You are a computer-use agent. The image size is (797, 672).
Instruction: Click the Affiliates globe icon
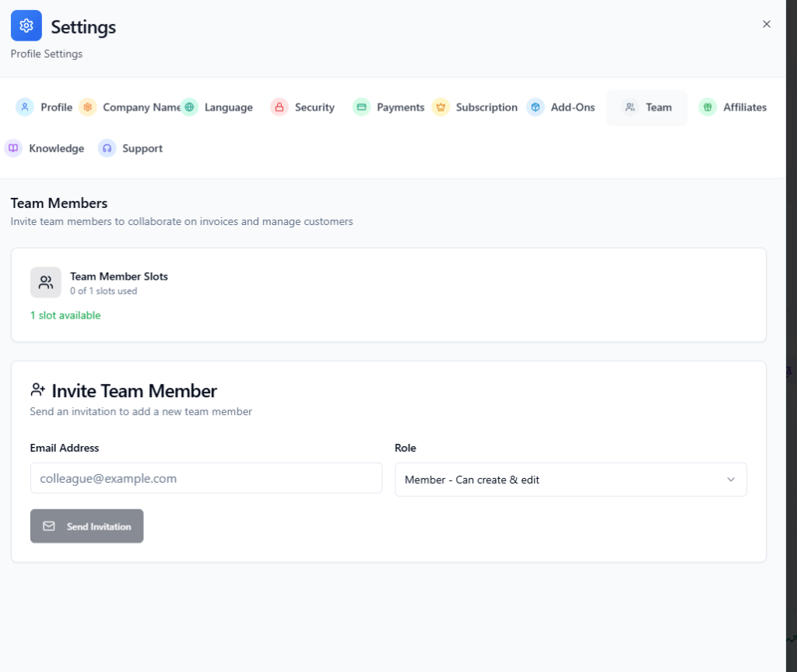pos(708,107)
